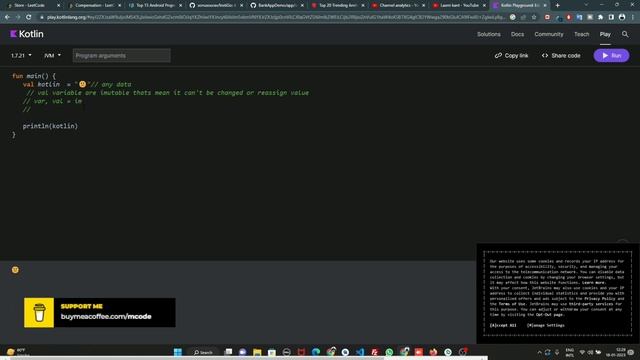Open WhatsApp from taskbar
This screenshot has height=360, width=640.
pos(389,352)
